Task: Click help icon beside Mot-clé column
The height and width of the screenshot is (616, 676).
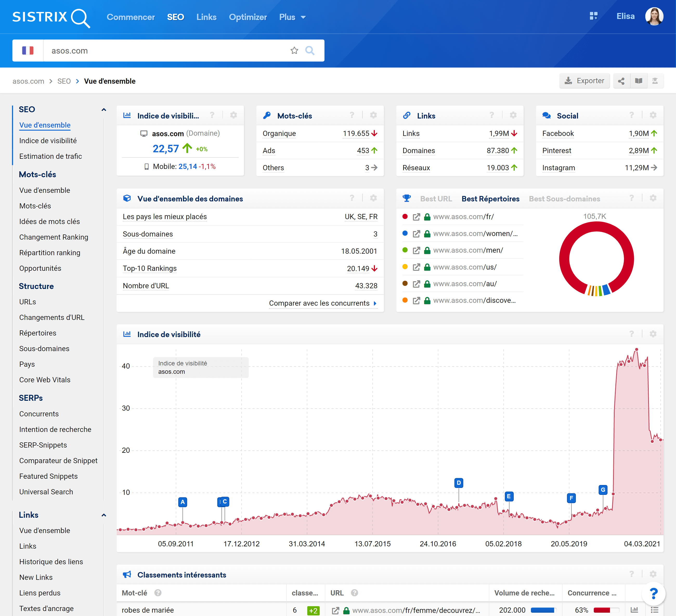Action: coord(158,593)
